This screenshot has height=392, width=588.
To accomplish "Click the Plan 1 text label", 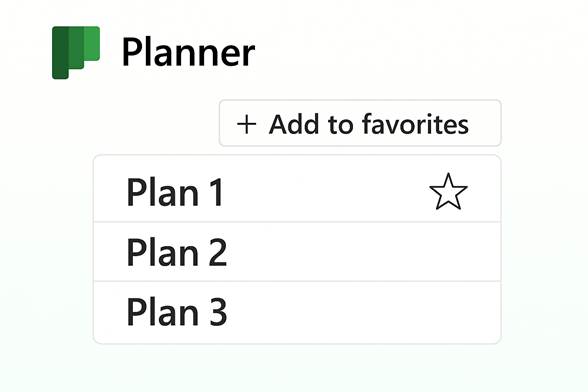I will [x=175, y=192].
